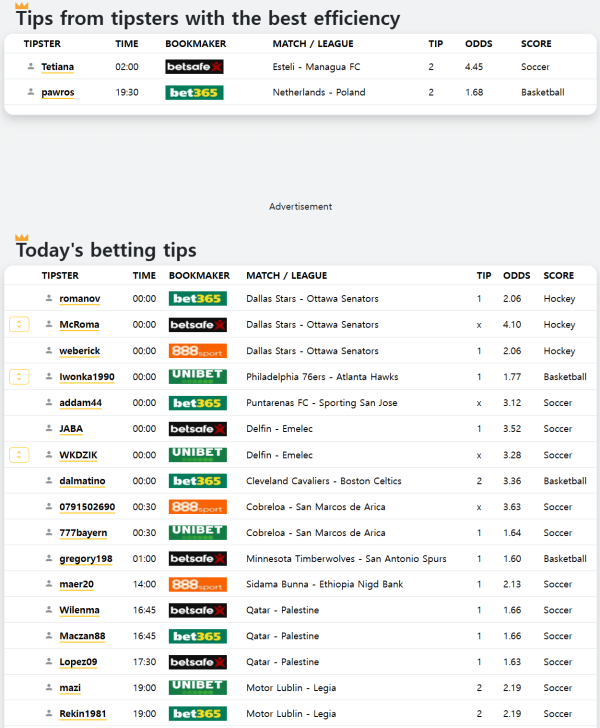The width and height of the screenshot is (600, 728).
Task: Click the bet365 logo in addam44's row
Action: 197,403
